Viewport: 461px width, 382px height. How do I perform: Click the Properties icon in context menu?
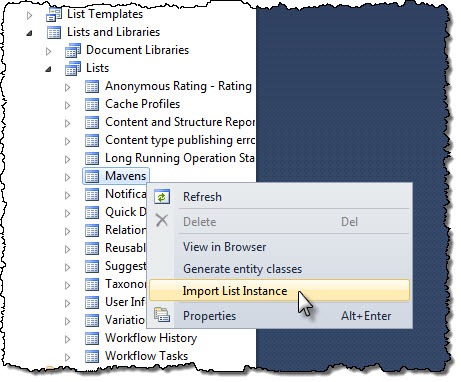point(162,315)
